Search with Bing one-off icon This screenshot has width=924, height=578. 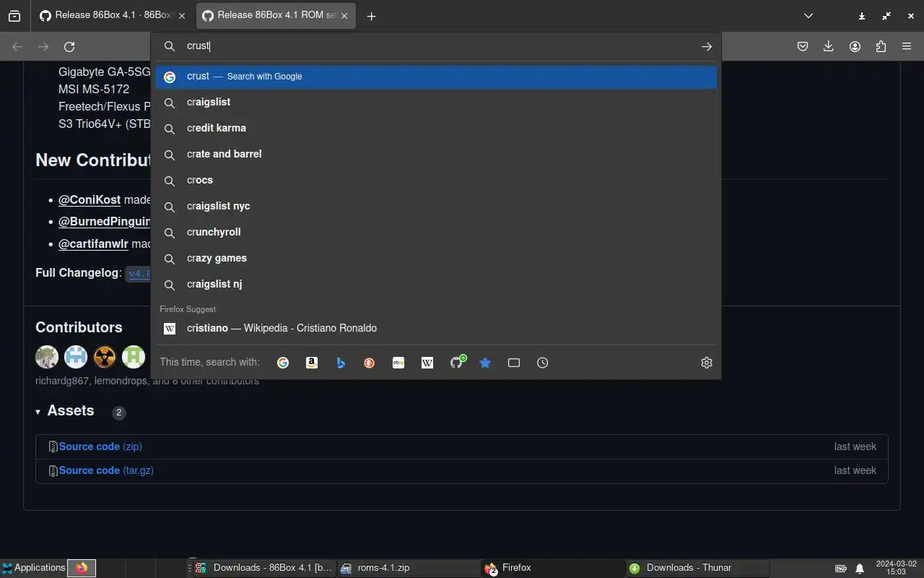(341, 363)
